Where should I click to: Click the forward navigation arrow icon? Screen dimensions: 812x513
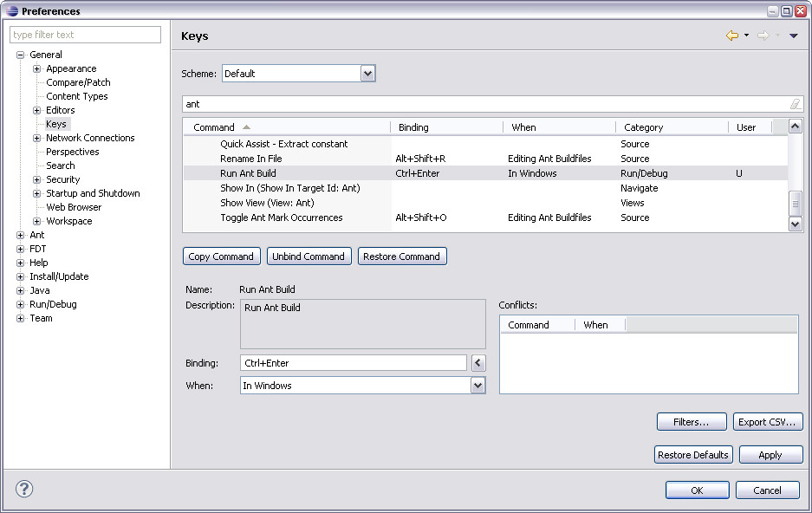(763, 36)
